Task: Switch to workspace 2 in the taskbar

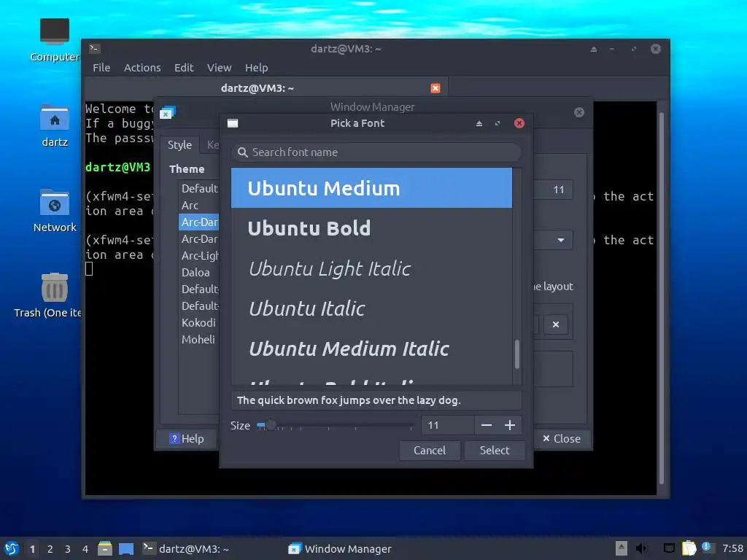Action: [50, 549]
